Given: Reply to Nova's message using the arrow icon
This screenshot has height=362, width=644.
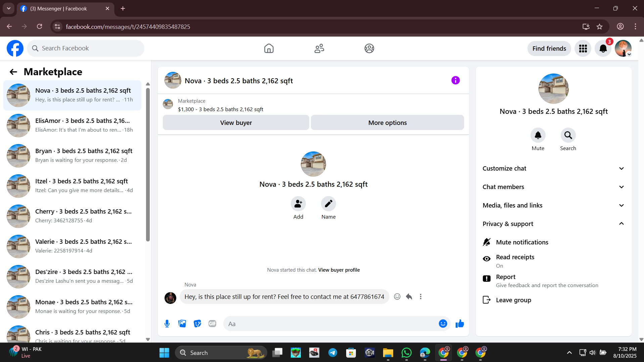Looking at the screenshot, I should [409, 297].
